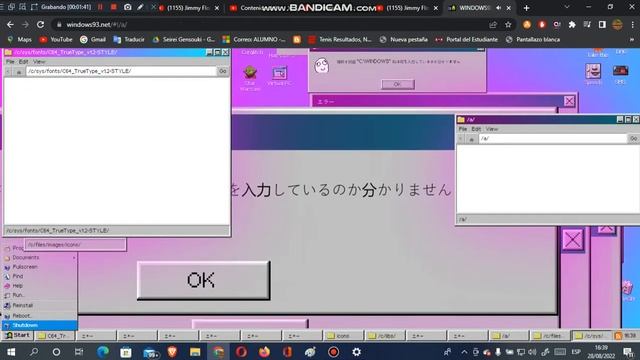
Task: Switch to the /a/ taskbar button
Action: (x=509, y=336)
